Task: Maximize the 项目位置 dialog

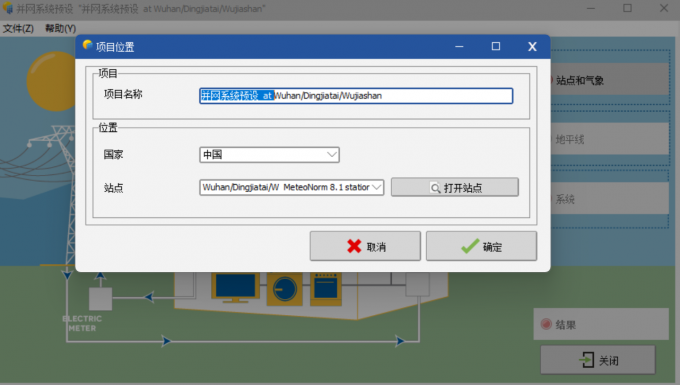Action: coord(496,46)
